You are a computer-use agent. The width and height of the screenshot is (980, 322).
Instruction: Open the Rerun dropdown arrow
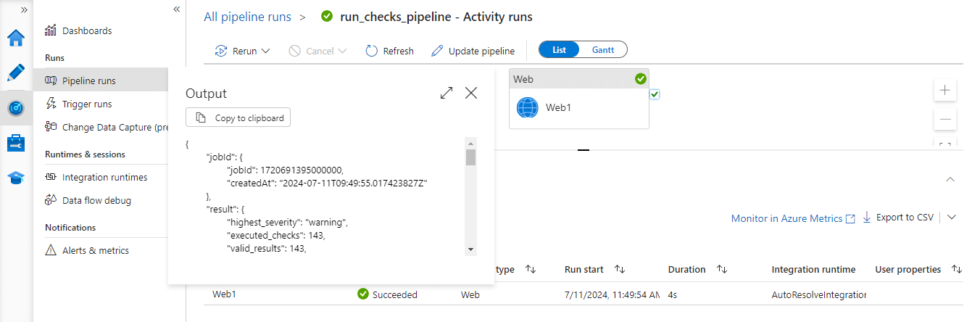pos(265,51)
